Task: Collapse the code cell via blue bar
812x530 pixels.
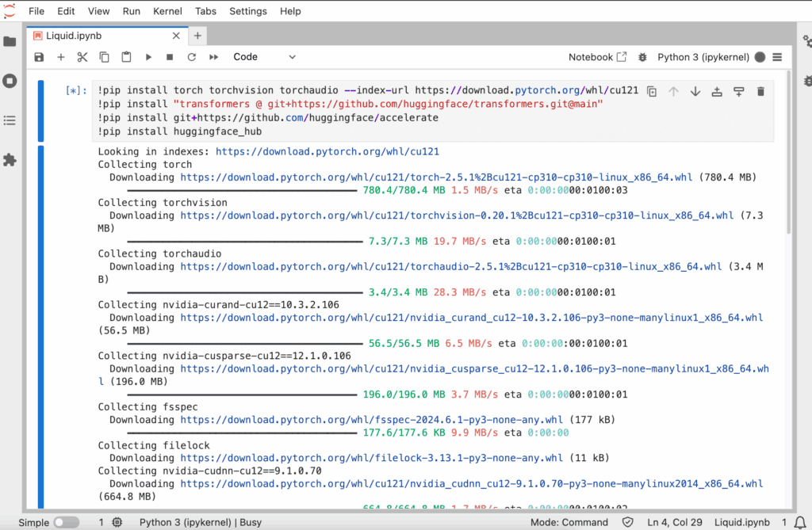Action: pyautogui.click(x=40, y=111)
